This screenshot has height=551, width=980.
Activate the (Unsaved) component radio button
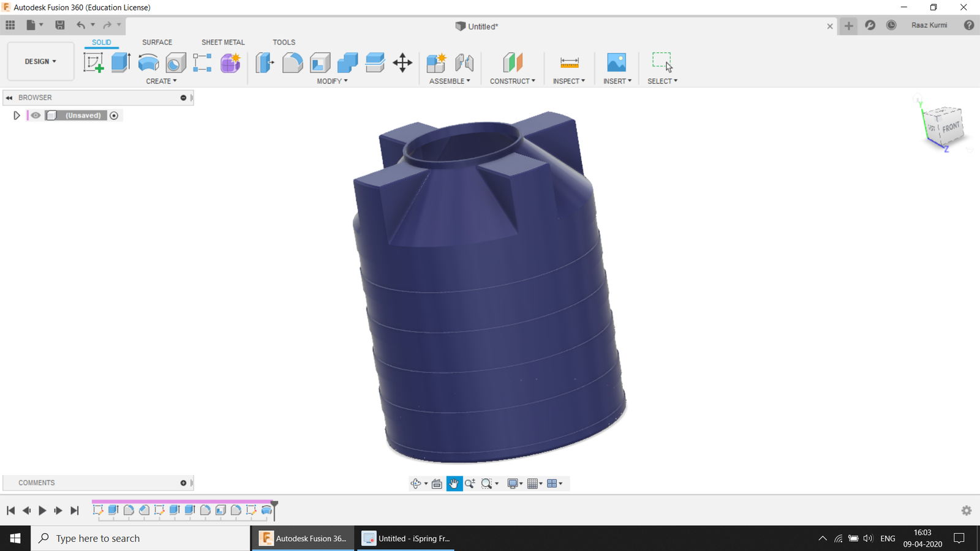click(114, 115)
